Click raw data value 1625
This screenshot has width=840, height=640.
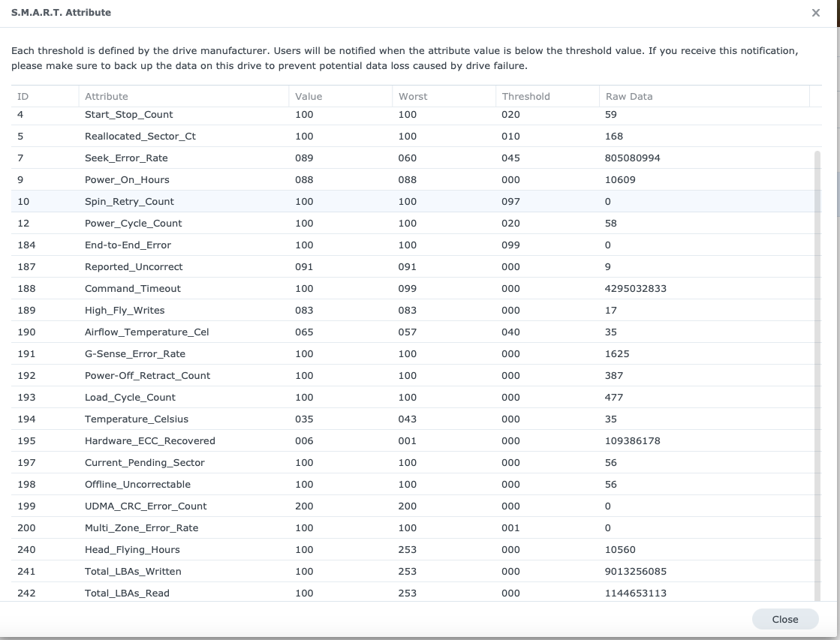point(616,354)
